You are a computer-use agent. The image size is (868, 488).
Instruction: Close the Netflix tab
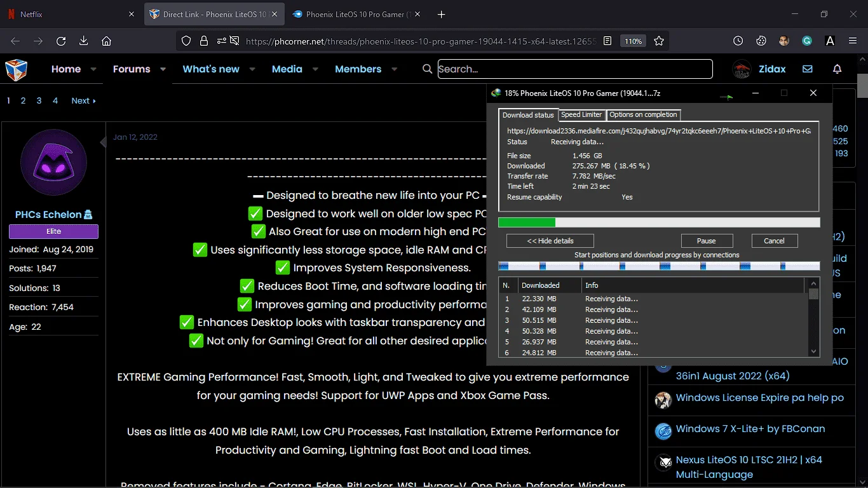click(x=132, y=14)
